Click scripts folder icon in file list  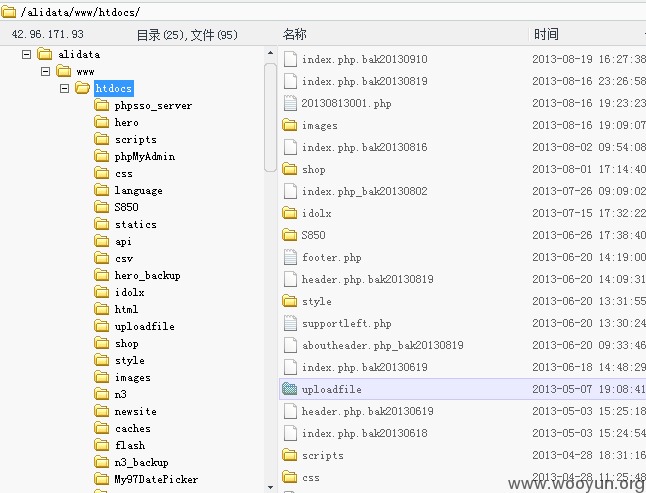[x=290, y=455]
